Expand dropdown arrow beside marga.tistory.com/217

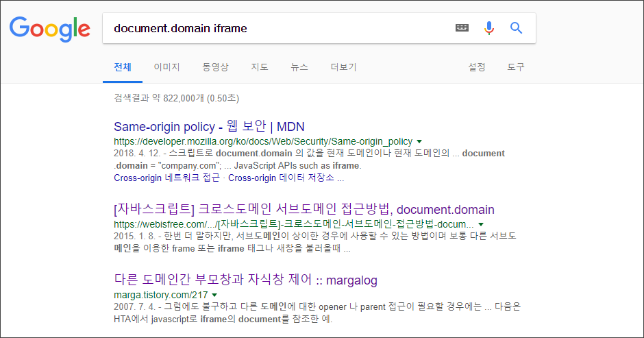[x=214, y=295]
